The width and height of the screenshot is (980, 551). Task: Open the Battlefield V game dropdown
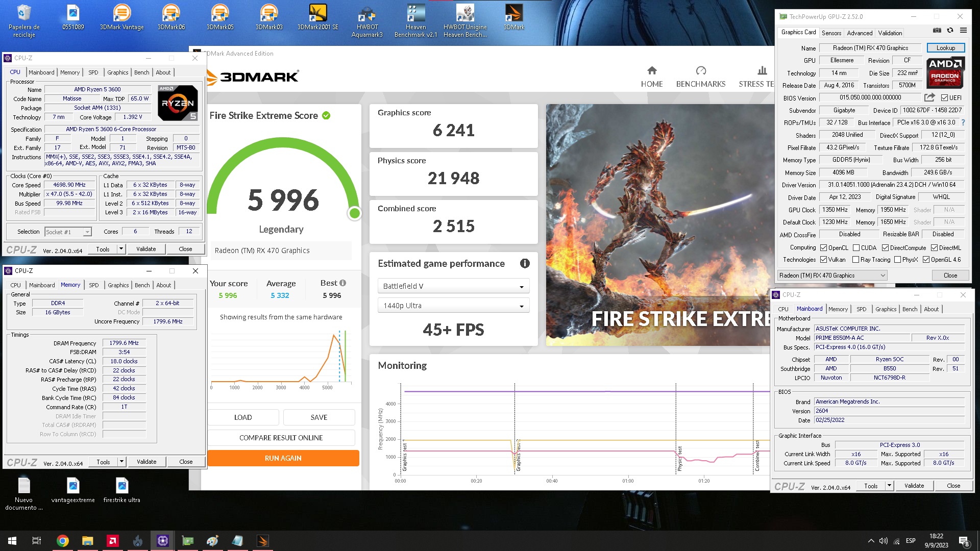pyautogui.click(x=453, y=286)
